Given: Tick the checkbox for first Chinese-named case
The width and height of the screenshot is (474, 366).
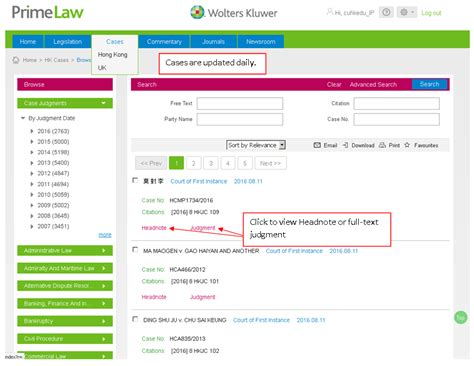Looking at the screenshot, I should pos(135,180).
